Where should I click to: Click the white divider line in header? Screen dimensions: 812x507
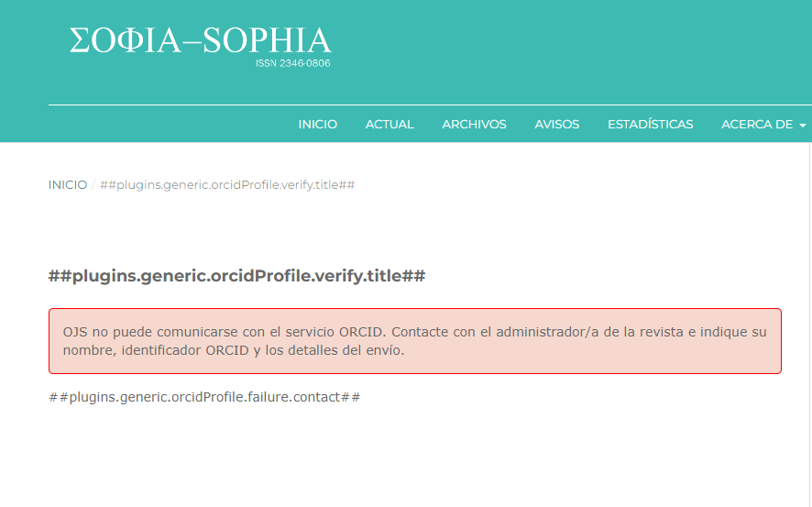click(429, 105)
